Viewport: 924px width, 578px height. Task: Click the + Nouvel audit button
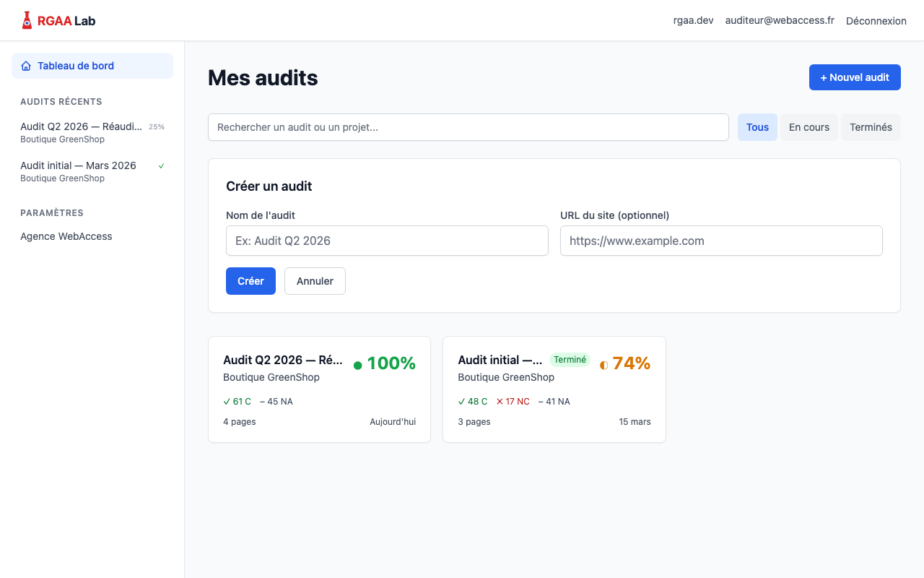(x=855, y=77)
